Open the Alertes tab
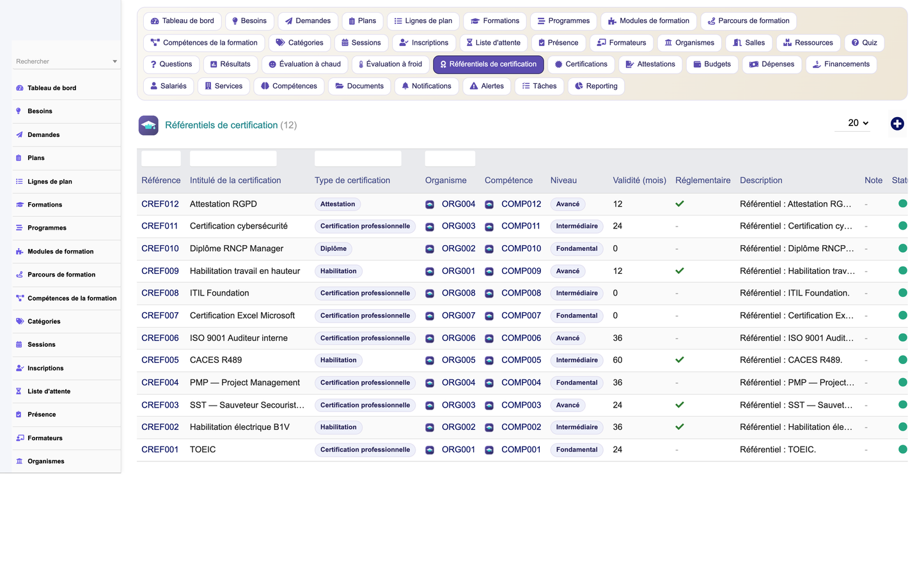Image resolution: width=924 pixels, height=572 pixels. 487,86
